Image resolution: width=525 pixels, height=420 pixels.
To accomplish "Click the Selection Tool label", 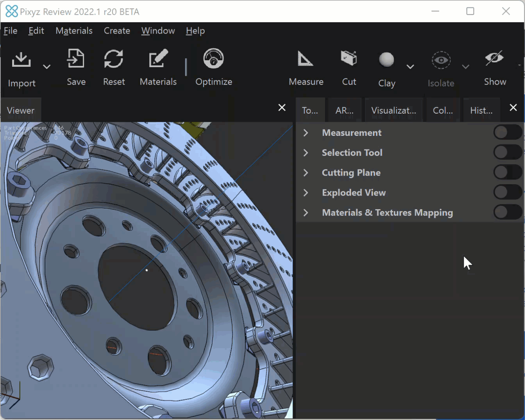I will point(352,153).
